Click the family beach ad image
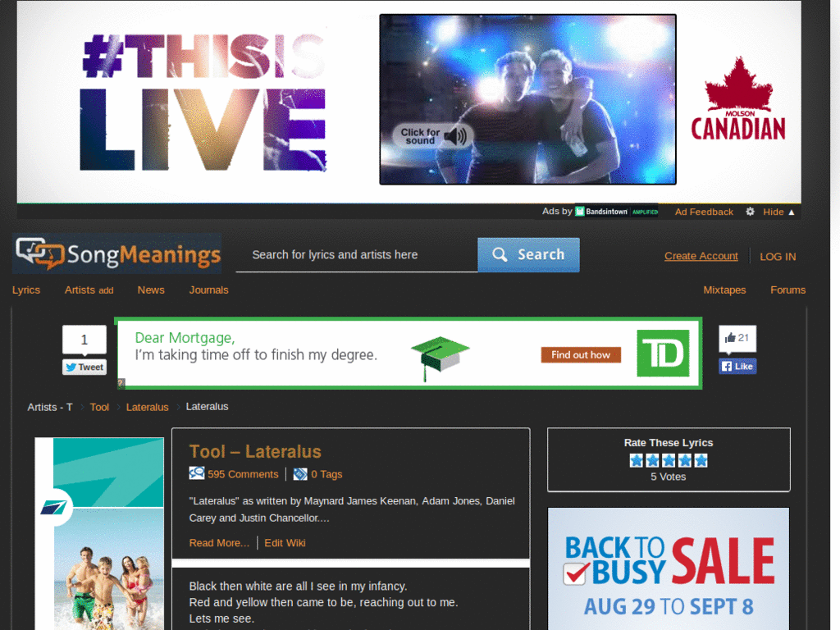Screen dimensions: 840x630 pyautogui.click(x=109, y=569)
